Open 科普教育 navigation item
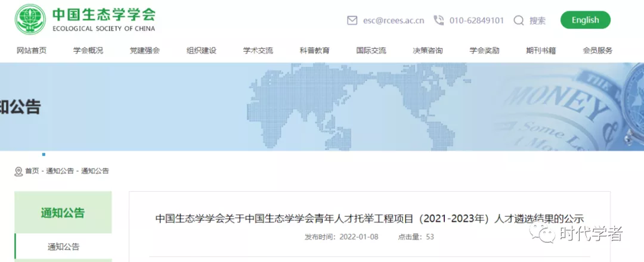The width and height of the screenshot is (644, 262). click(x=315, y=51)
